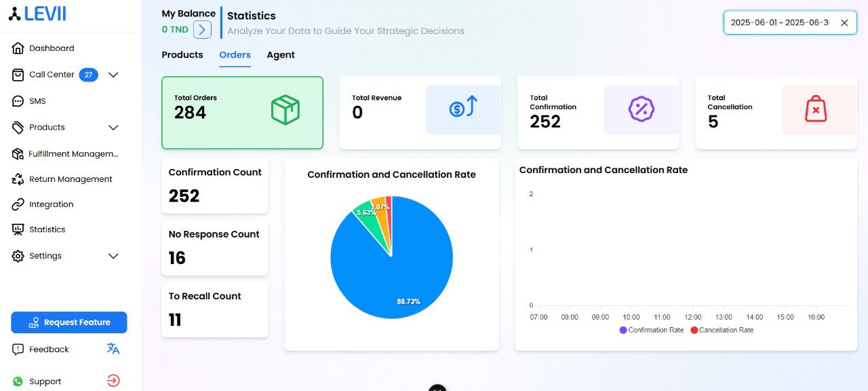Toggle the Cancellation Rate legend item
This screenshot has height=391, width=868.
pos(721,330)
